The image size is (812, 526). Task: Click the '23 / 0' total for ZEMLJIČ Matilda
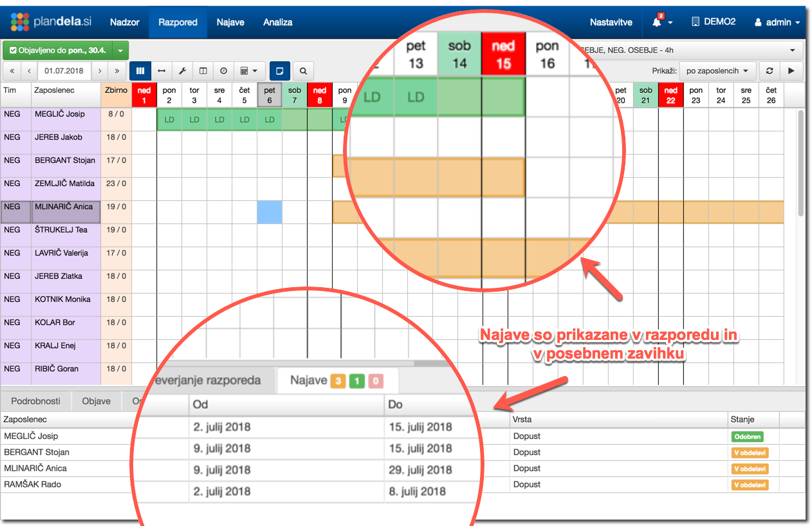click(x=116, y=189)
